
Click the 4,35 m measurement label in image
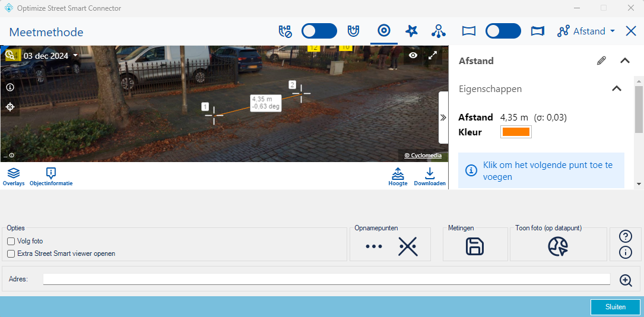coord(266,103)
